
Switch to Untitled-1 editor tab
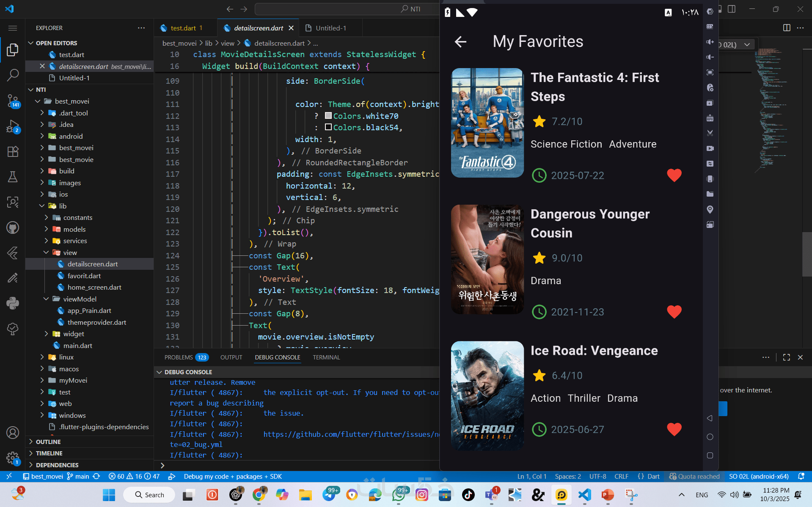tap(331, 28)
